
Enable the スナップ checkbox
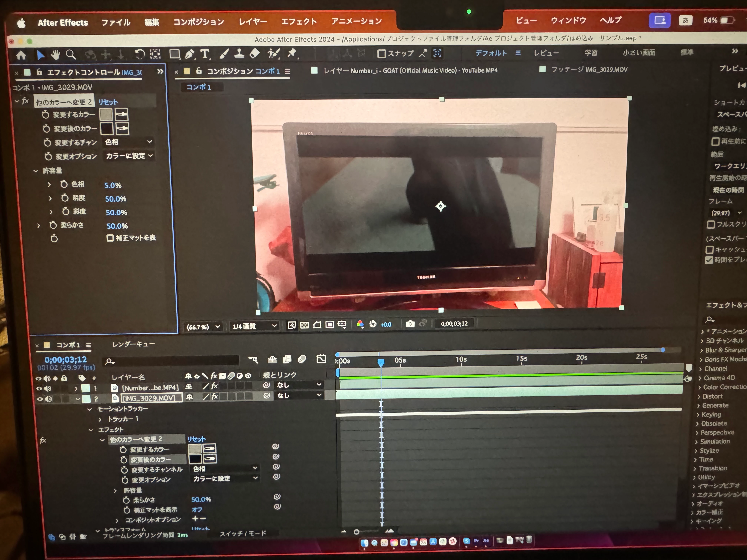(382, 54)
